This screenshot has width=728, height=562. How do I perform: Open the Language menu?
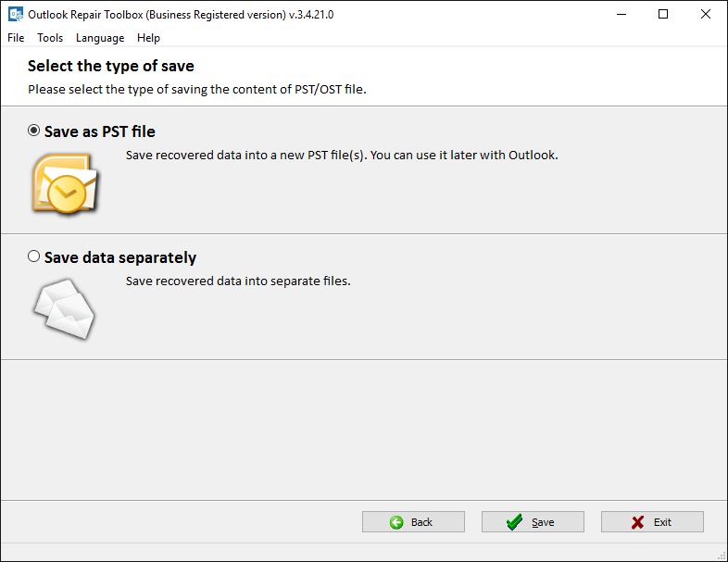[x=100, y=38]
